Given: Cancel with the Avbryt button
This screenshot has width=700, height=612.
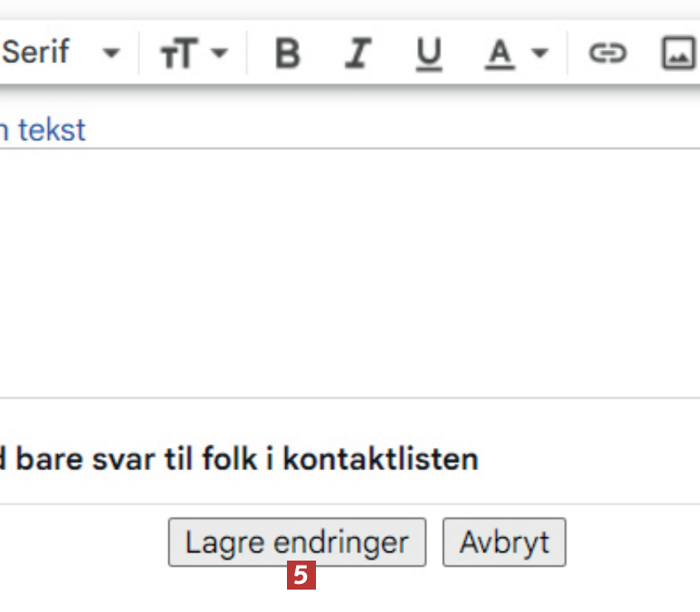Looking at the screenshot, I should 504,542.
